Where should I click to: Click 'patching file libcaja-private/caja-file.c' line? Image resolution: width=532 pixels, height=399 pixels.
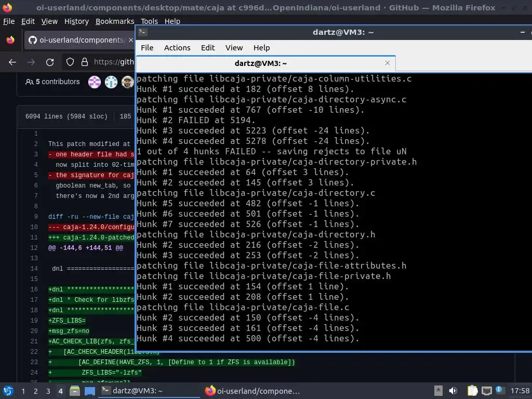pos(243,307)
